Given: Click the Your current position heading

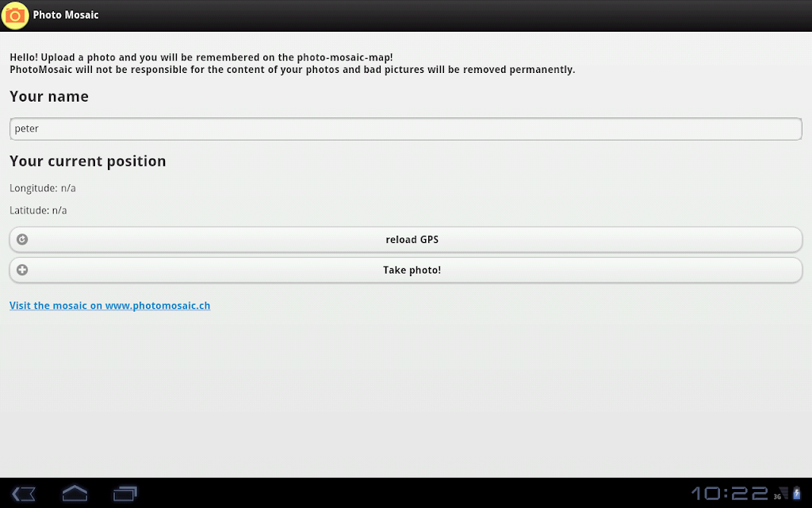Looking at the screenshot, I should click(88, 161).
